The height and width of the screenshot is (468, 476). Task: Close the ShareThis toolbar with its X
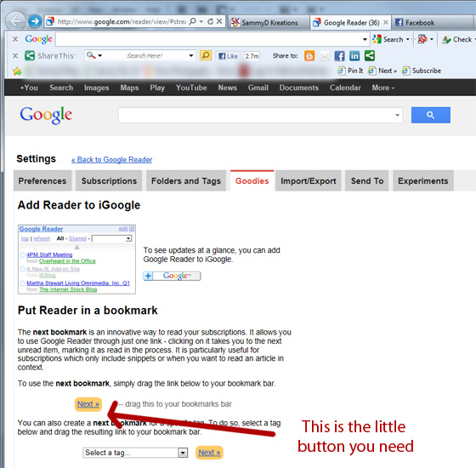15,55
